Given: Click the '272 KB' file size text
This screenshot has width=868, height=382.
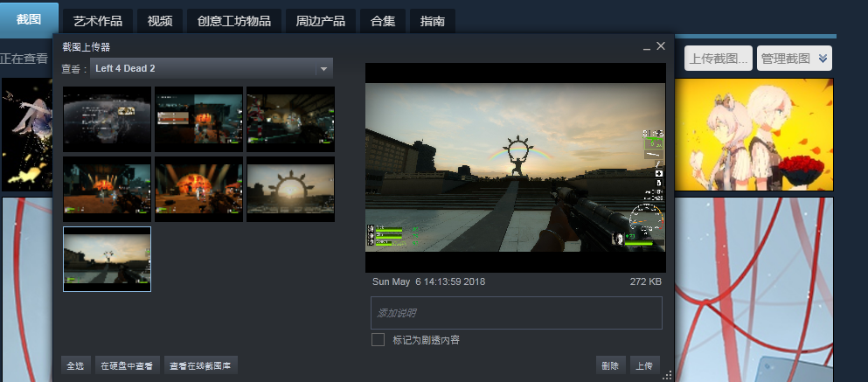Looking at the screenshot, I should tap(645, 281).
